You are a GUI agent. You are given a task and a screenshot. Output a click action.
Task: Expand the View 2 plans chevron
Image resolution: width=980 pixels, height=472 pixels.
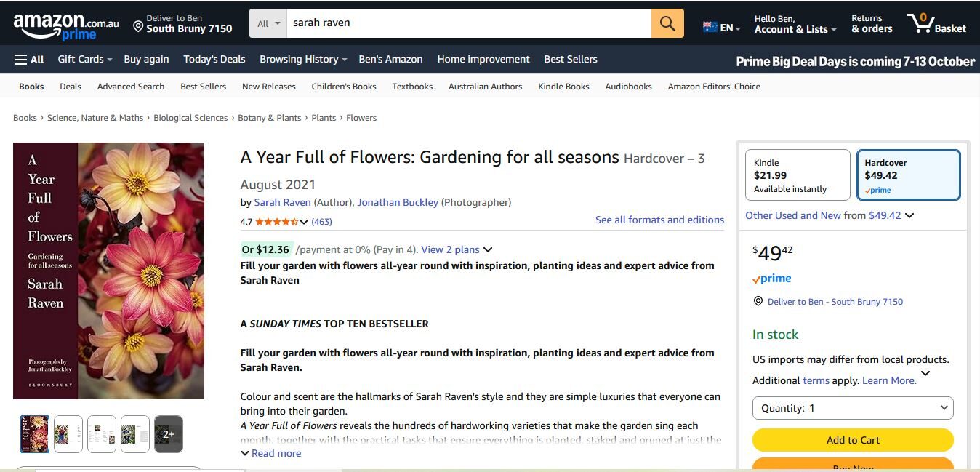coord(488,249)
